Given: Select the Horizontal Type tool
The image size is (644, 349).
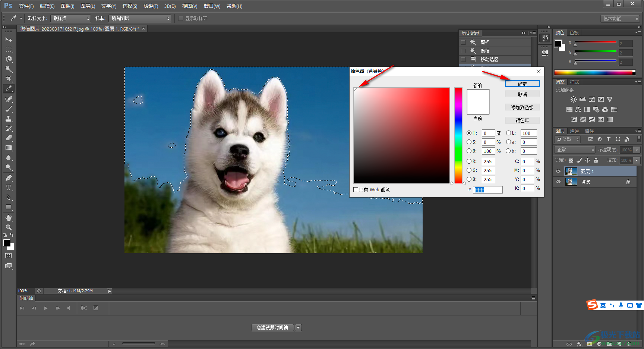Looking at the screenshot, I should 9,188.
